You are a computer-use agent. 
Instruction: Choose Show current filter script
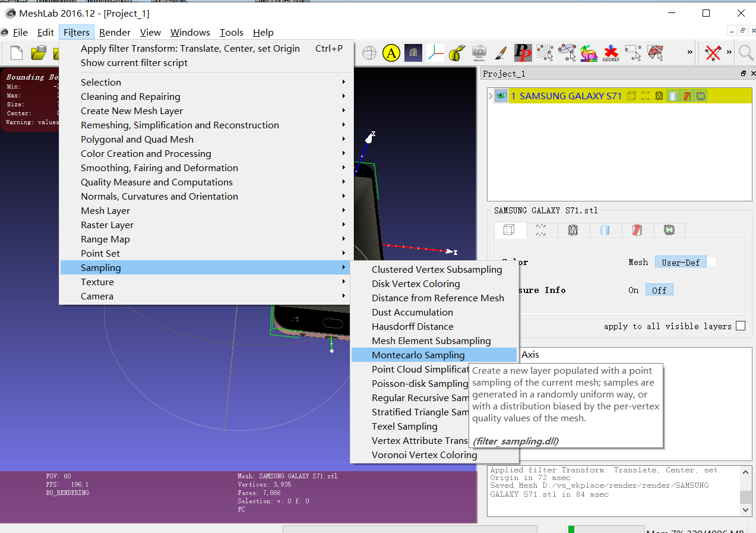207,62
